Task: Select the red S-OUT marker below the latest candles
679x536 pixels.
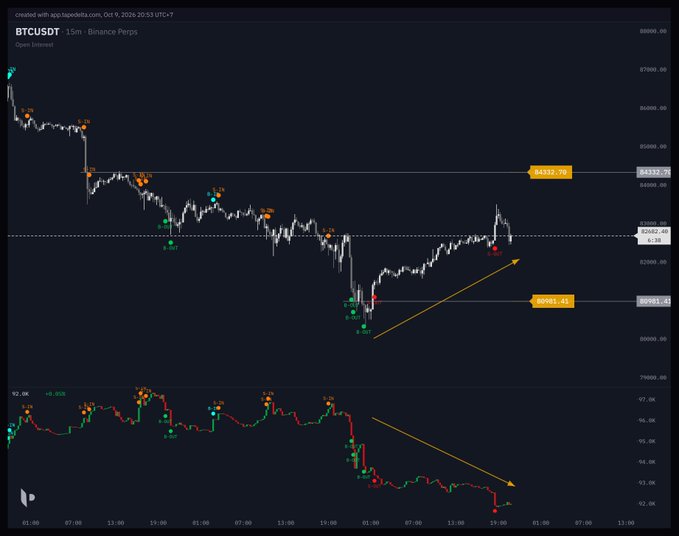Action: point(495,249)
